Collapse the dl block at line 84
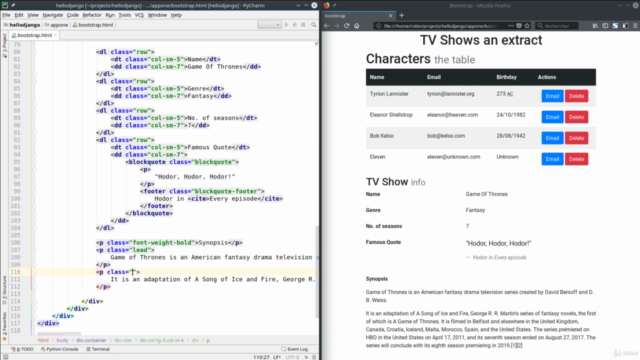 [35, 81]
